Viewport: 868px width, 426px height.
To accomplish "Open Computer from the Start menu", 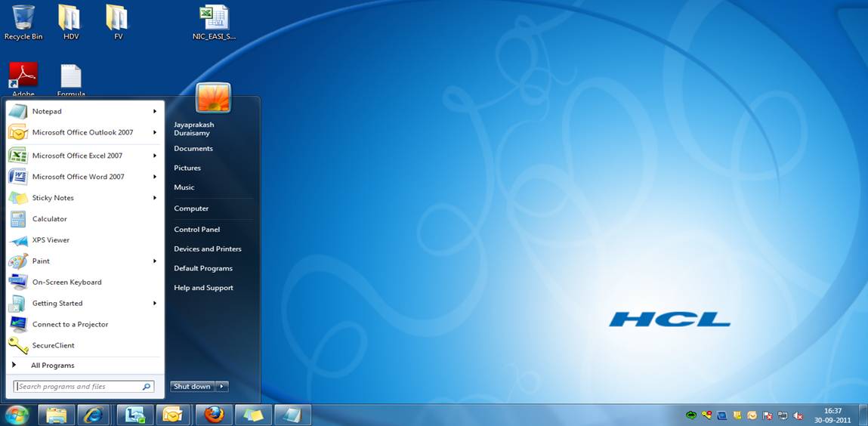I will [191, 208].
